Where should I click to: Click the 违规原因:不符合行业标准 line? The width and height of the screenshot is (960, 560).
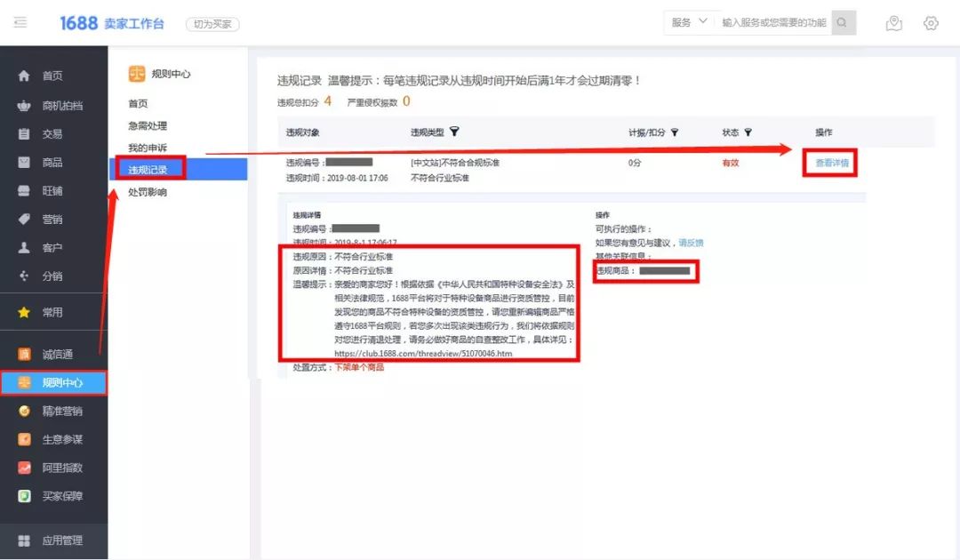click(343, 256)
